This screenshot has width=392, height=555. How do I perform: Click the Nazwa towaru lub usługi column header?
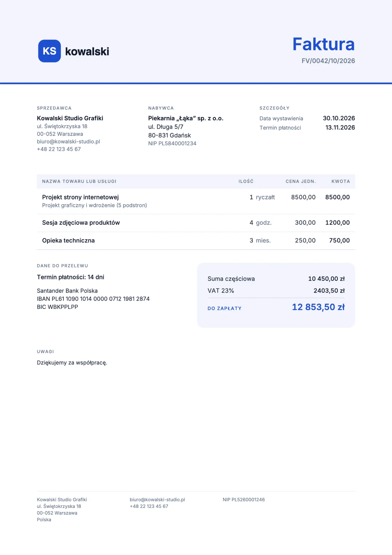79,181
